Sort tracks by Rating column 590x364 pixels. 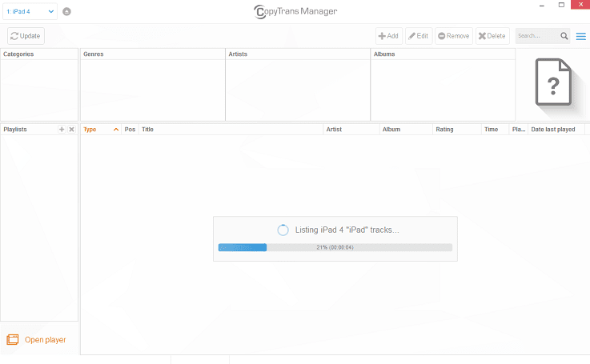[457, 130]
